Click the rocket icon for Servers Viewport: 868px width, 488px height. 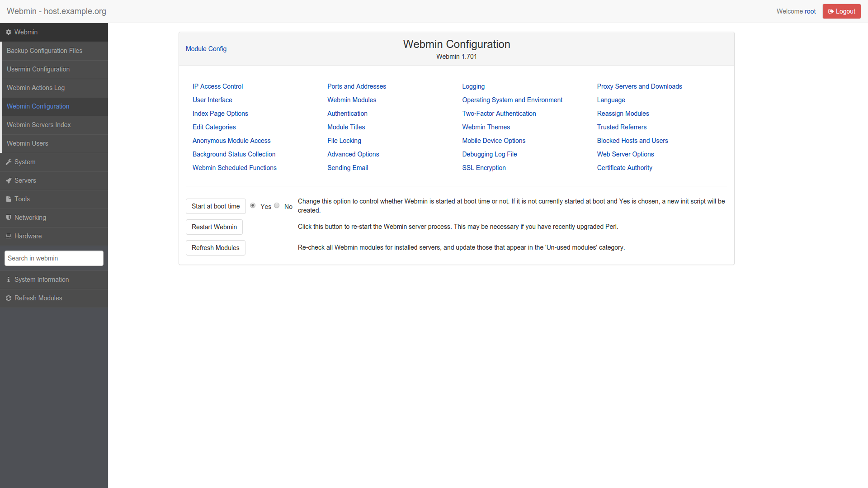click(x=9, y=180)
